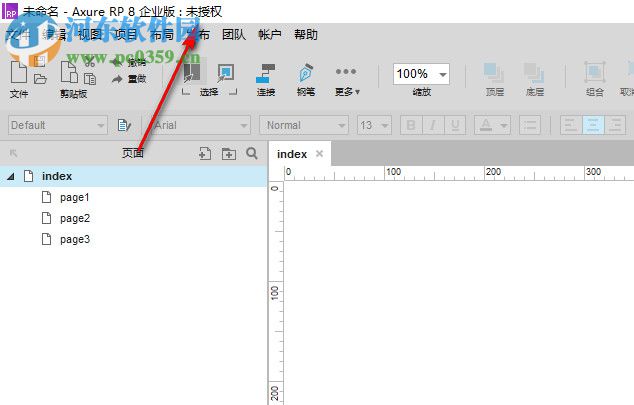
Task: Open the 100% zoom dropdown
Action: (x=421, y=74)
